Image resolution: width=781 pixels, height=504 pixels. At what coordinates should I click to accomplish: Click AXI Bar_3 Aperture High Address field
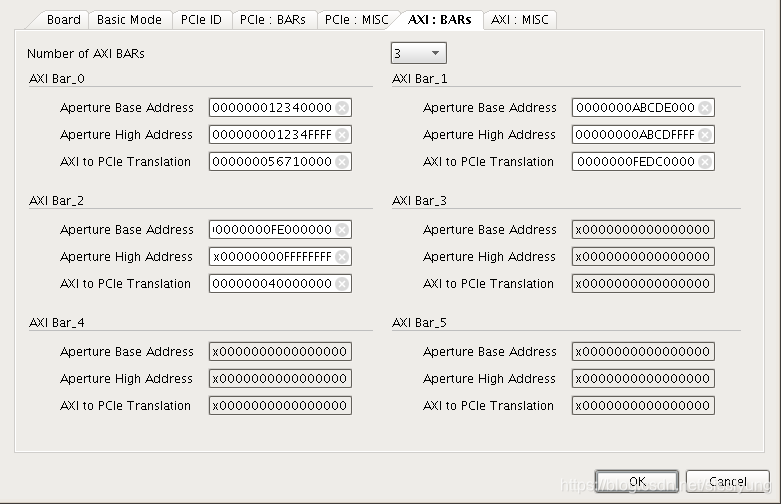click(644, 256)
